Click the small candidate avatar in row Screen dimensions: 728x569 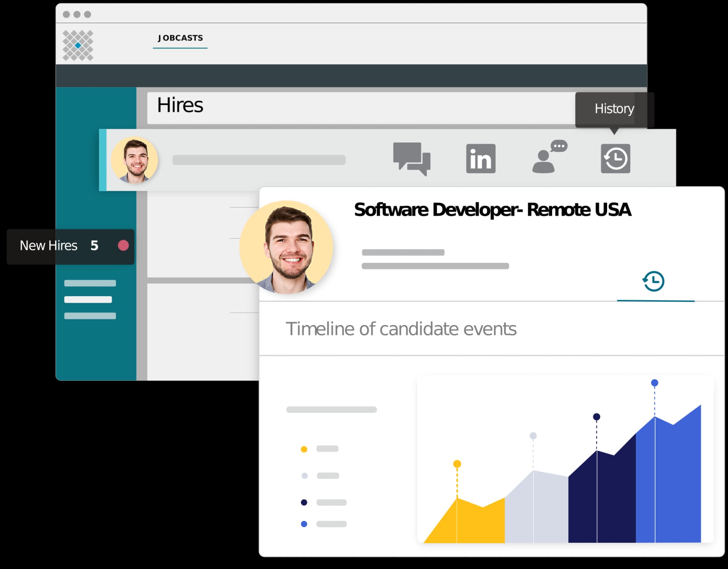pyautogui.click(x=135, y=160)
